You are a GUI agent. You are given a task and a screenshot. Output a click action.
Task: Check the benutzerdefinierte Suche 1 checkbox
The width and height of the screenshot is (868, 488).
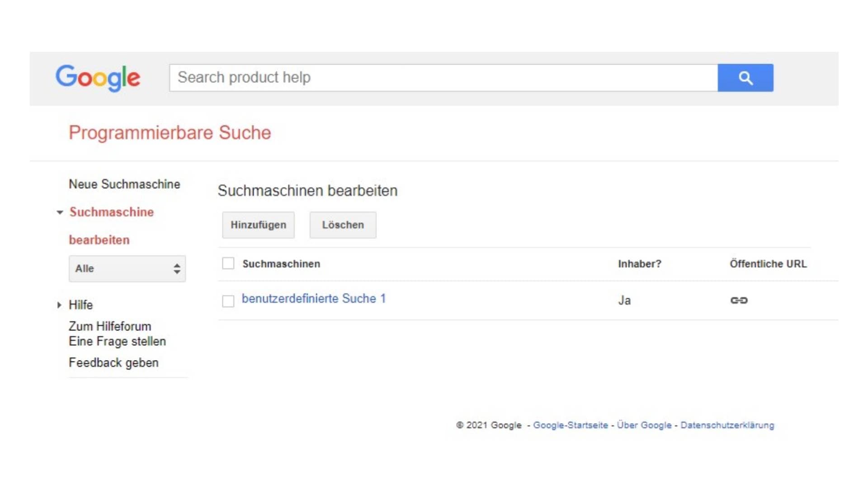click(x=228, y=301)
